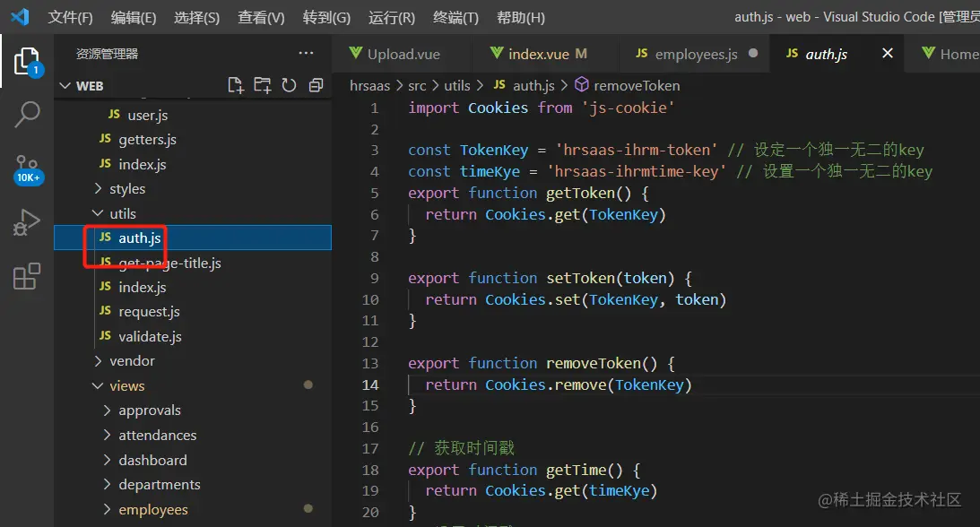980x527 pixels.
Task: Create a new file in WEB explorer
Action: click(236, 85)
